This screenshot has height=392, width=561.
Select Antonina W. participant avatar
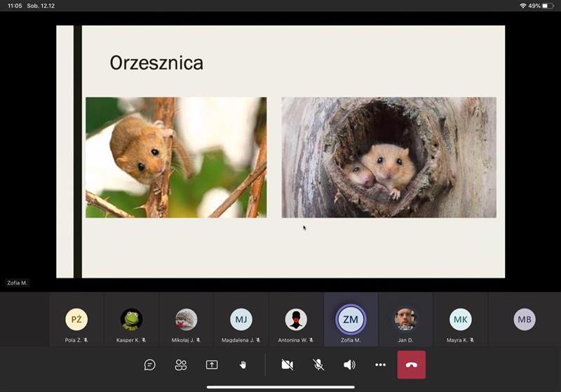click(296, 320)
